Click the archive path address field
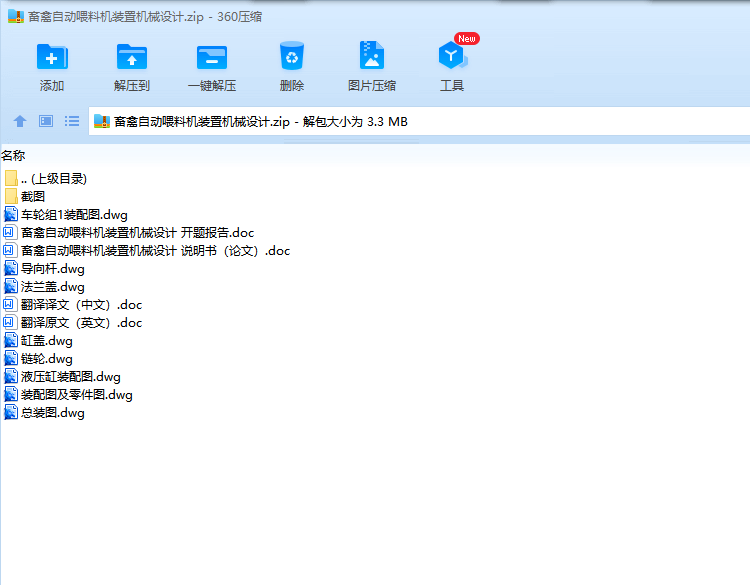 (x=419, y=121)
